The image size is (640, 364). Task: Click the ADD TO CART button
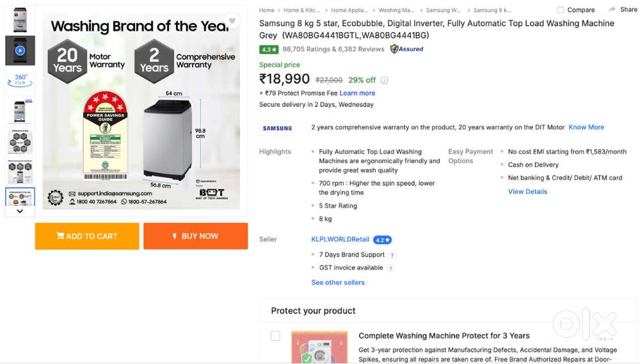(87, 236)
